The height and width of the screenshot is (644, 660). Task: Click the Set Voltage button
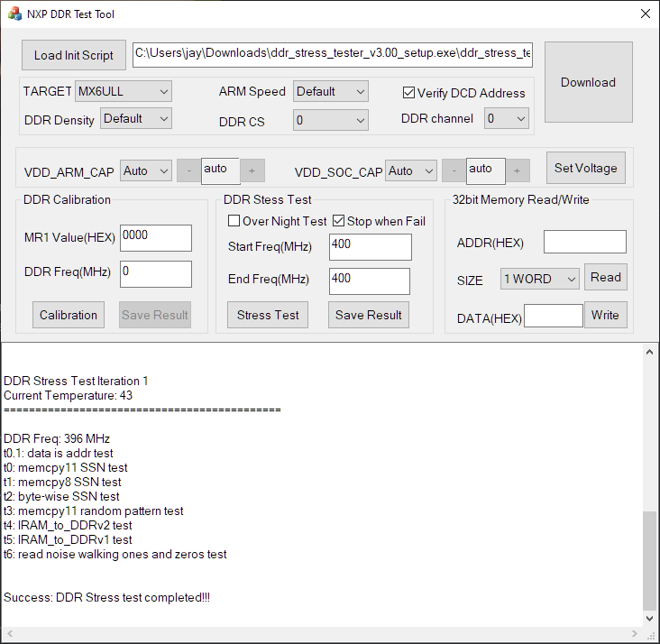tap(585, 168)
